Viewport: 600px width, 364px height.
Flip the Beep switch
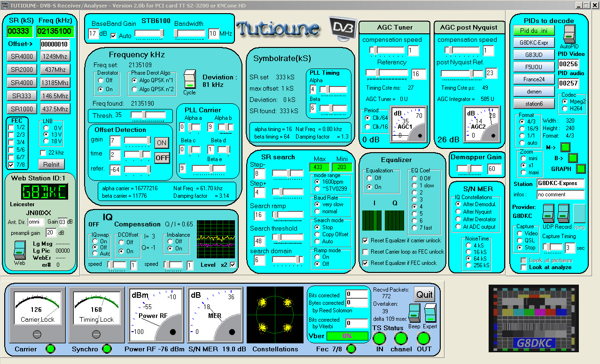[x=414, y=313]
